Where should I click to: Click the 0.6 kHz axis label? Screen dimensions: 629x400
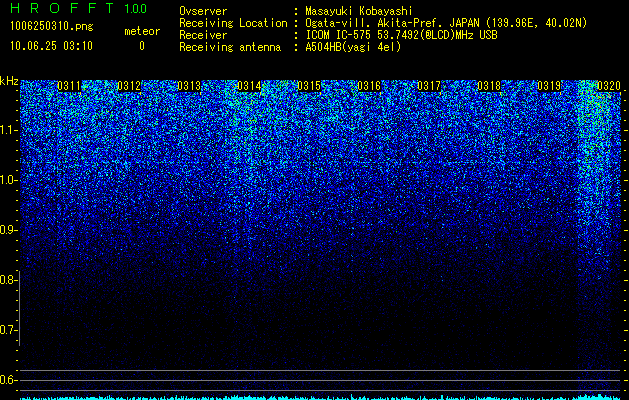tap(8, 380)
